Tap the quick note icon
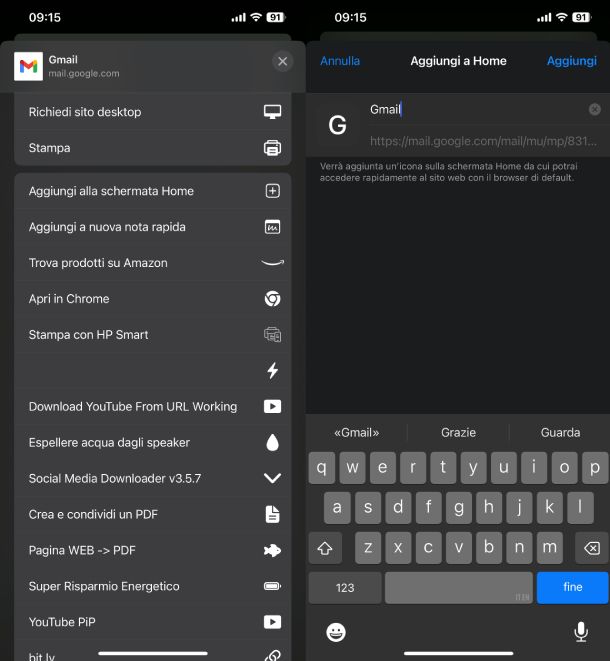Image resolution: width=610 pixels, height=661 pixels. (x=272, y=227)
